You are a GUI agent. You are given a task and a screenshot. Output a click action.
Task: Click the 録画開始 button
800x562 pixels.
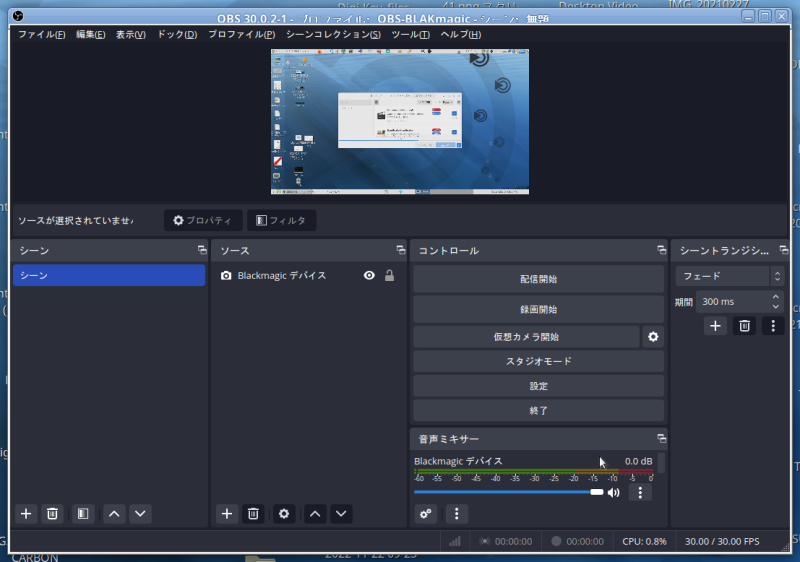pyautogui.click(x=538, y=310)
